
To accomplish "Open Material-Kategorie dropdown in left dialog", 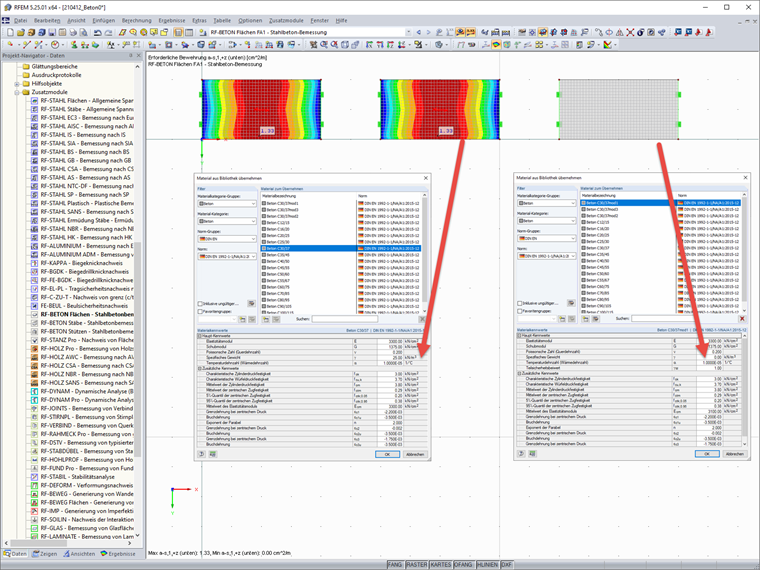I will coord(253,221).
